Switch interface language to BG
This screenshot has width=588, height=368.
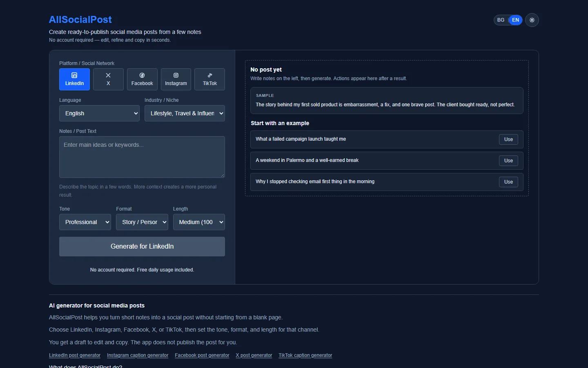[x=501, y=20]
